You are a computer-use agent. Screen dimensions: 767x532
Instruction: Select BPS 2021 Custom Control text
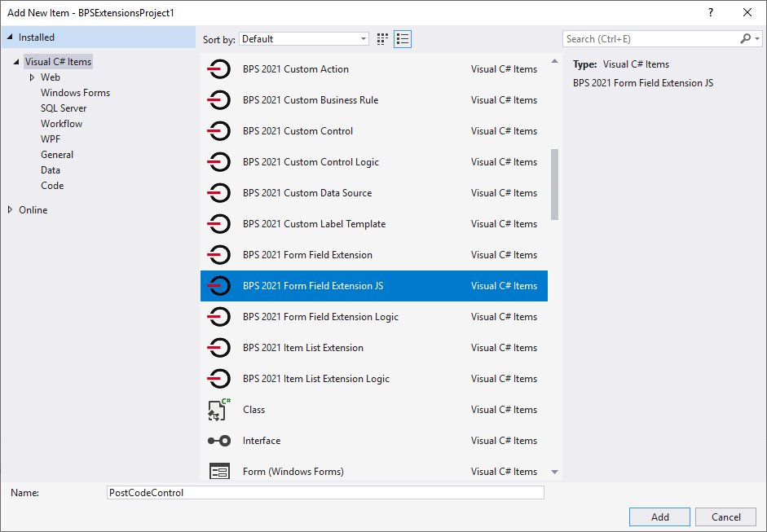(298, 131)
